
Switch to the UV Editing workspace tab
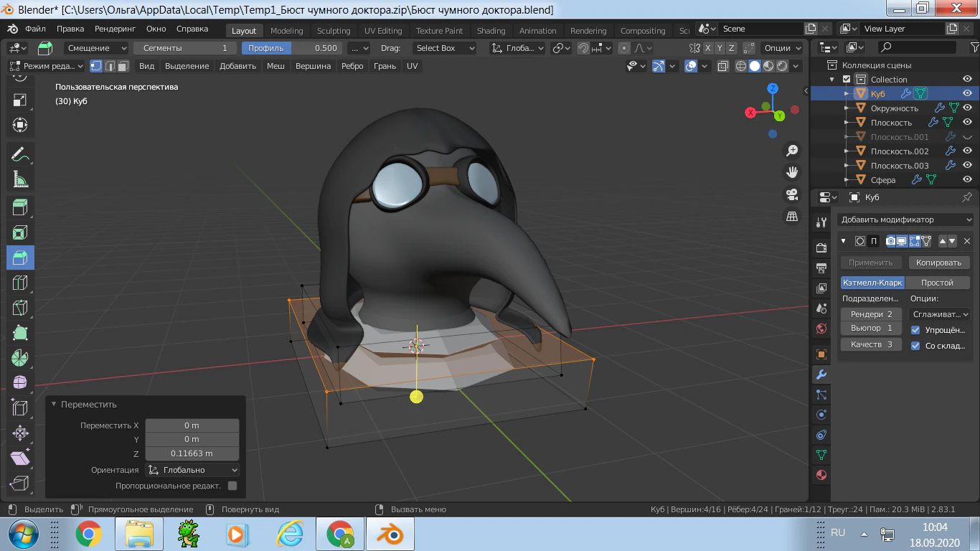click(383, 31)
